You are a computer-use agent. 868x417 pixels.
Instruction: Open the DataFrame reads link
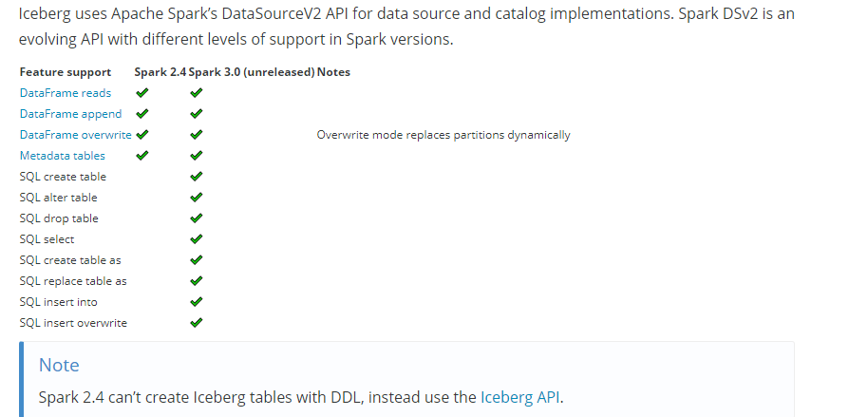pyautogui.click(x=66, y=93)
